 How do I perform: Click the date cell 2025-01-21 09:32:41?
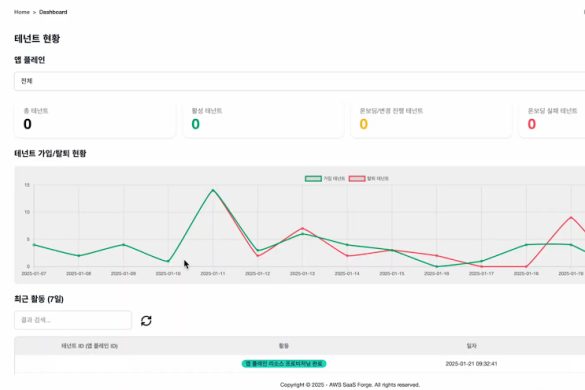pyautogui.click(x=471, y=364)
